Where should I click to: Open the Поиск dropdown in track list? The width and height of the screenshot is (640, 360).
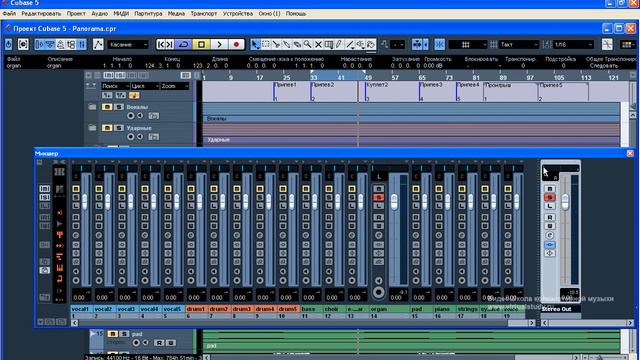click(x=115, y=86)
